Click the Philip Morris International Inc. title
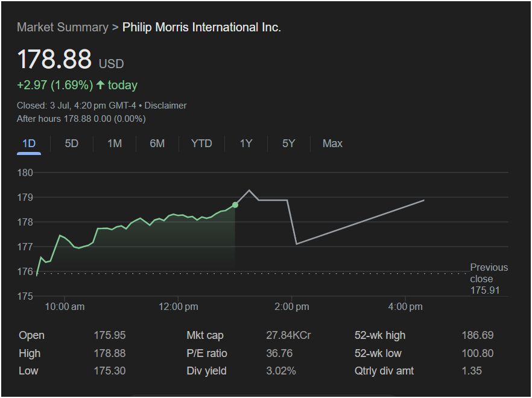This screenshot has height=398, width=532. pyautogui.click(x=201, y=27)
